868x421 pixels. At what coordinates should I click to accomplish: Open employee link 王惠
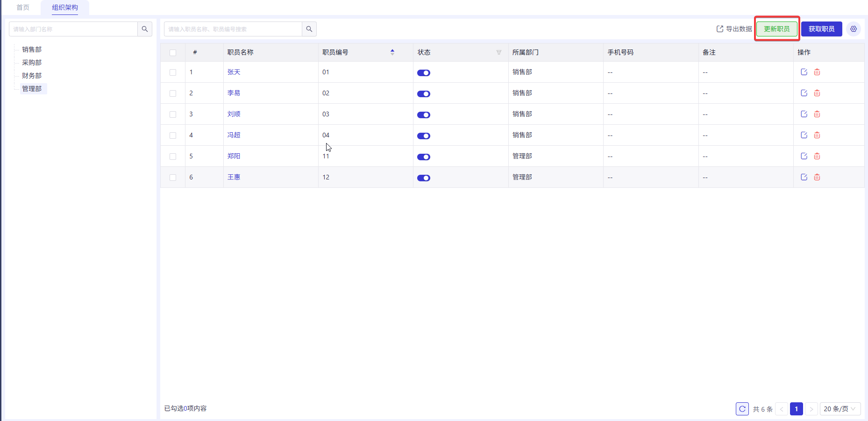[x=234, y=177]
